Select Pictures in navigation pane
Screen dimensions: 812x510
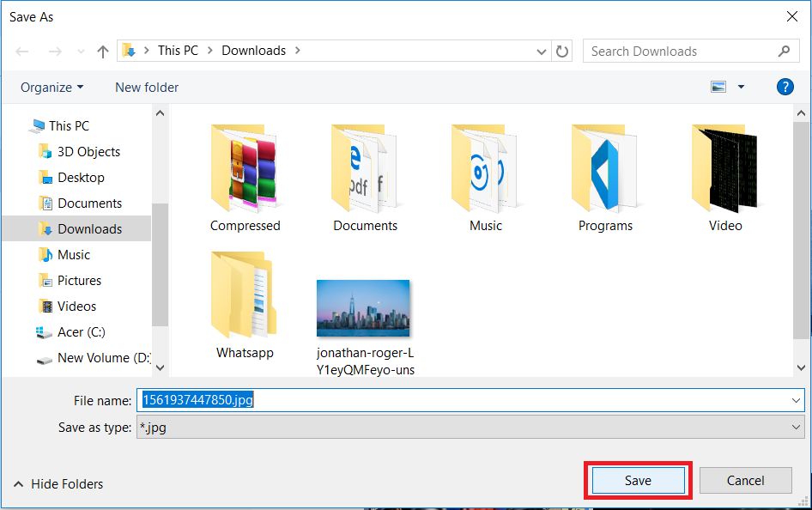pyautogui.click(x=79, y=281)
